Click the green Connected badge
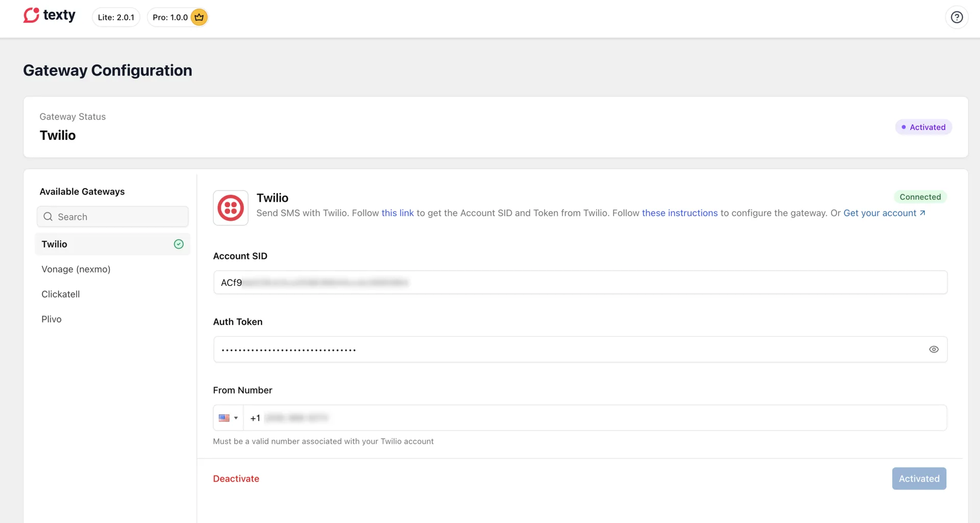The height and width of the screenshot is (523, 980). point(920,197)
